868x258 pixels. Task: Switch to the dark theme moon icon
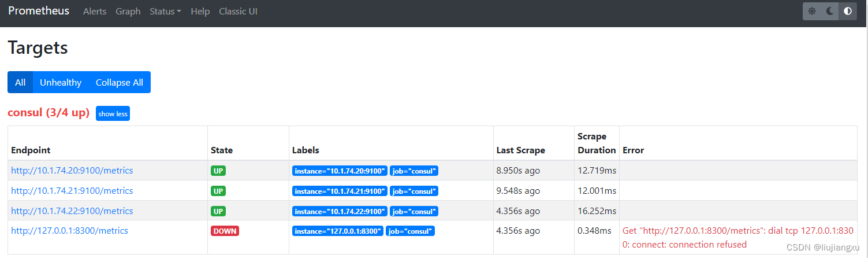tap(830, 11)
